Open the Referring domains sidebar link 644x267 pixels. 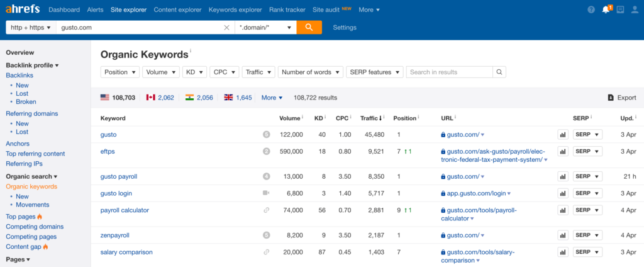point(31,113)
